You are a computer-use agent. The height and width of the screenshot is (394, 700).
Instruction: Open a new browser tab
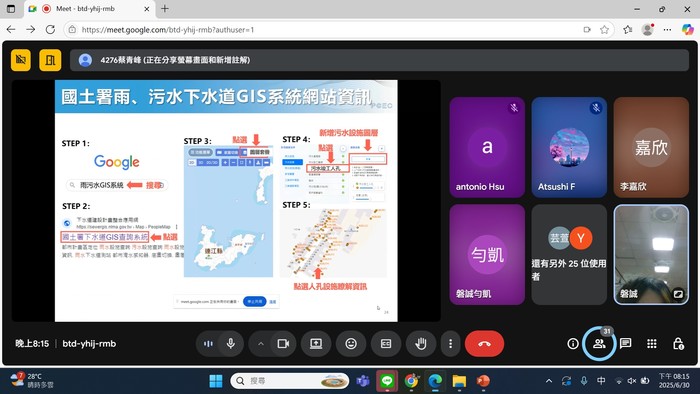coord(165,9)
